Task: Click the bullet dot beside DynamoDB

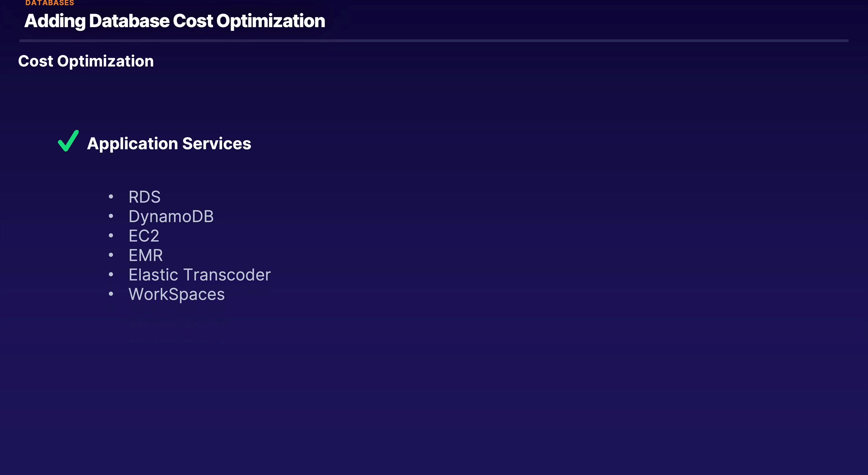Action: coord(111,216)
